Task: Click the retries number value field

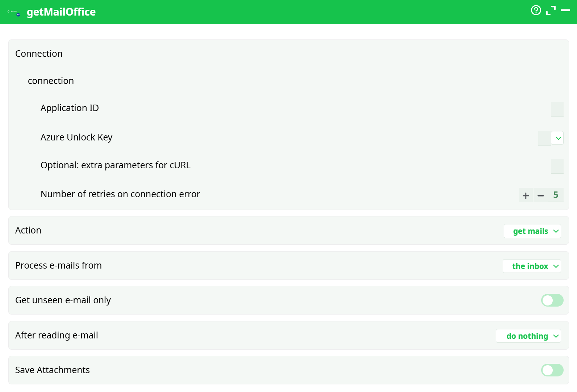Action: tap(556, 195)
